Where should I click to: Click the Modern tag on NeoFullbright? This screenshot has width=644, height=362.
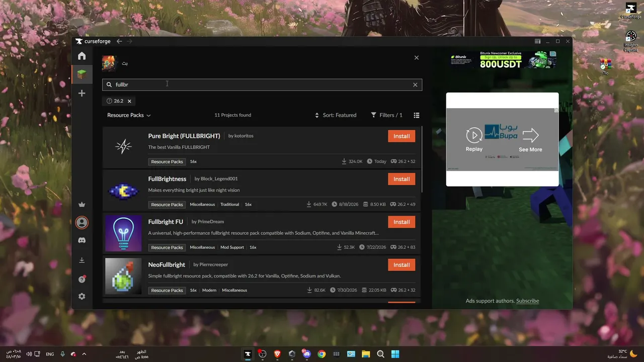pos(209,291)
